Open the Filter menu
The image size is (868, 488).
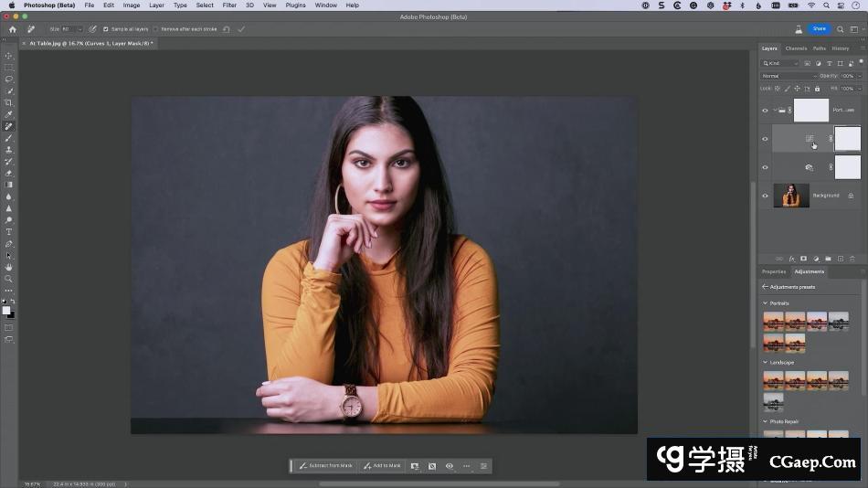(229, 5)
